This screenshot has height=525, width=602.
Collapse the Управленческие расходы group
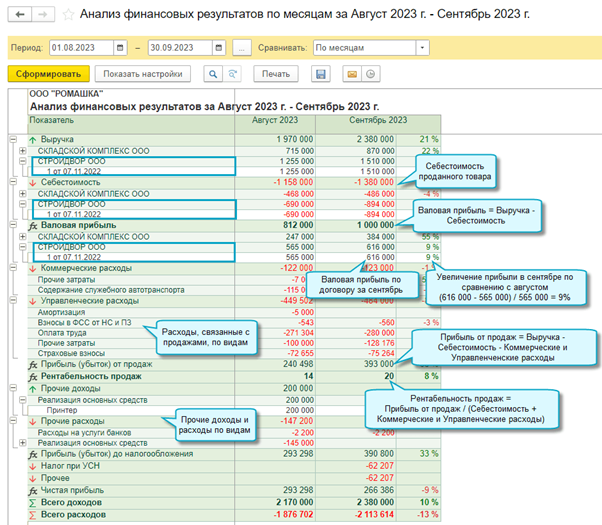point(13,300)
